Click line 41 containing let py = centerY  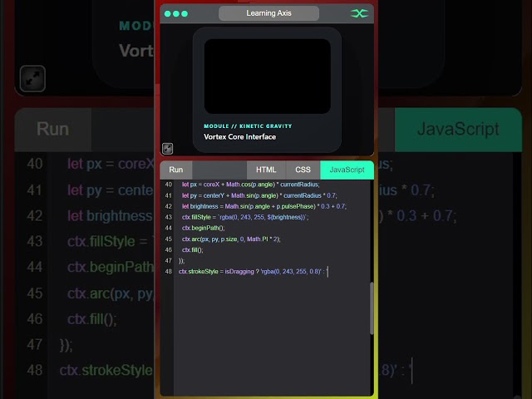[x=259, y=195]
